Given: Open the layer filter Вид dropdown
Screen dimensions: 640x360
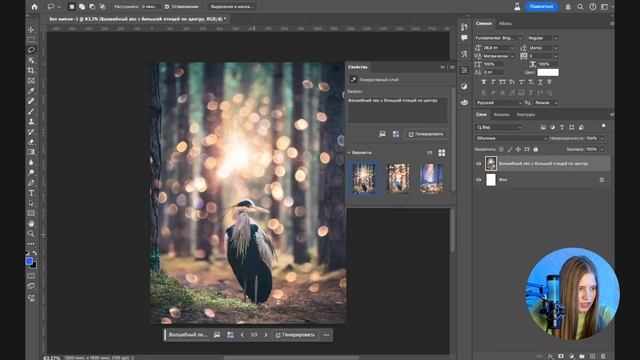Looking at the screenshot, I should (499, 127).
